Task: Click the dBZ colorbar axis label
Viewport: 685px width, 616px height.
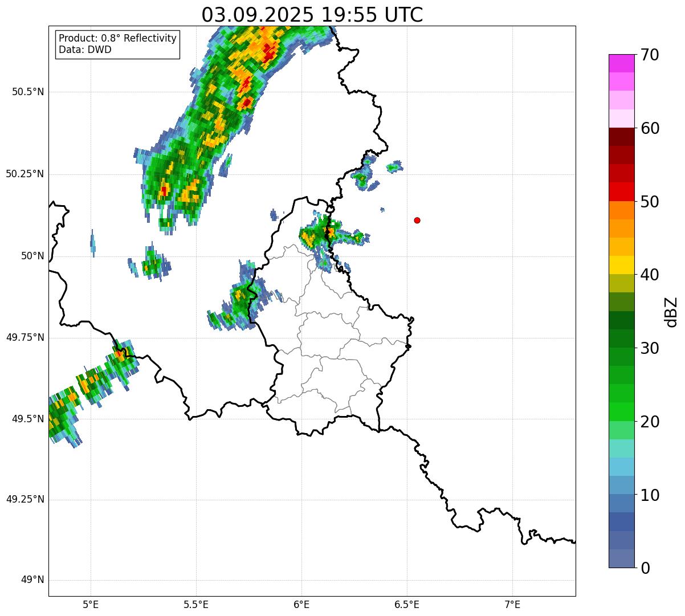Action: 671,312
